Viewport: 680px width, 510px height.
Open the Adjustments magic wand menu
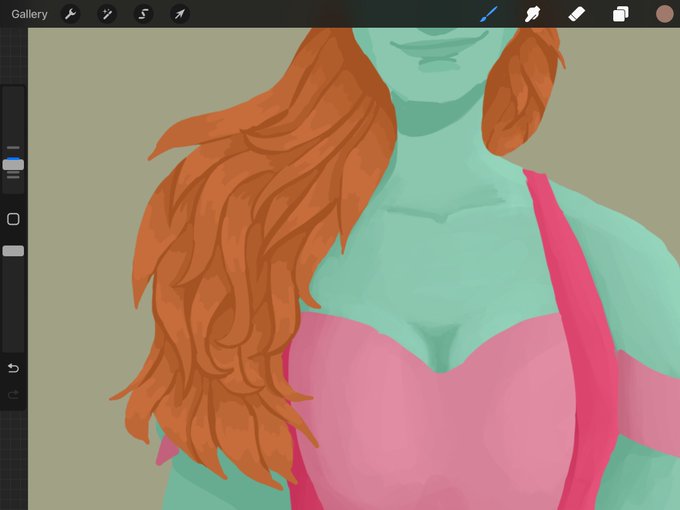(107, 14)
